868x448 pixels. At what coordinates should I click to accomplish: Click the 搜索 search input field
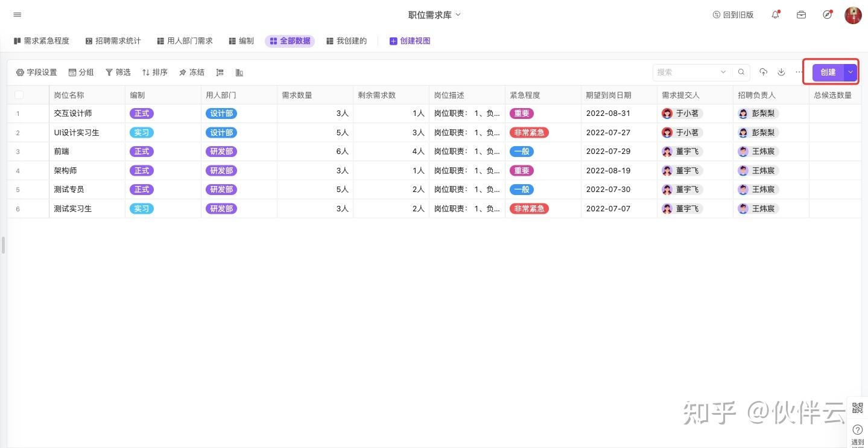686,72
